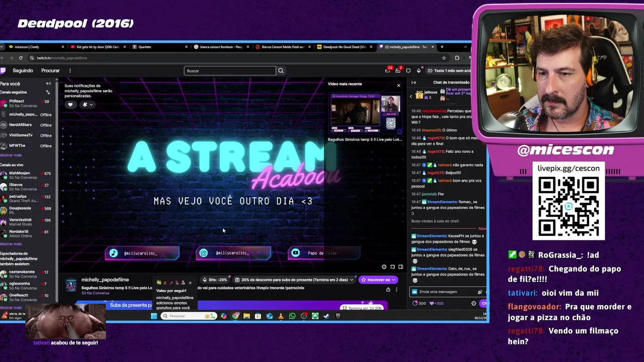
Task: Open the prime loot icon with 20 badge
Action: [x=387, y=70]
